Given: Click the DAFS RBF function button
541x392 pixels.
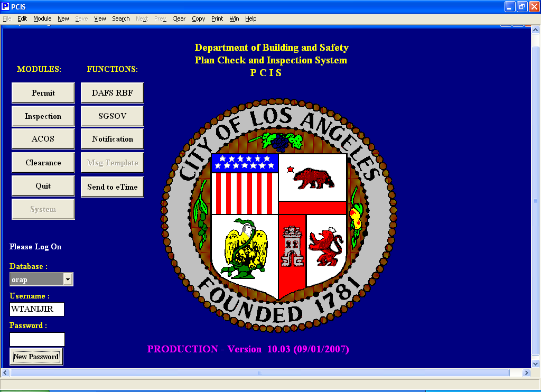Looking at the screenshot, I should [112, 92].
